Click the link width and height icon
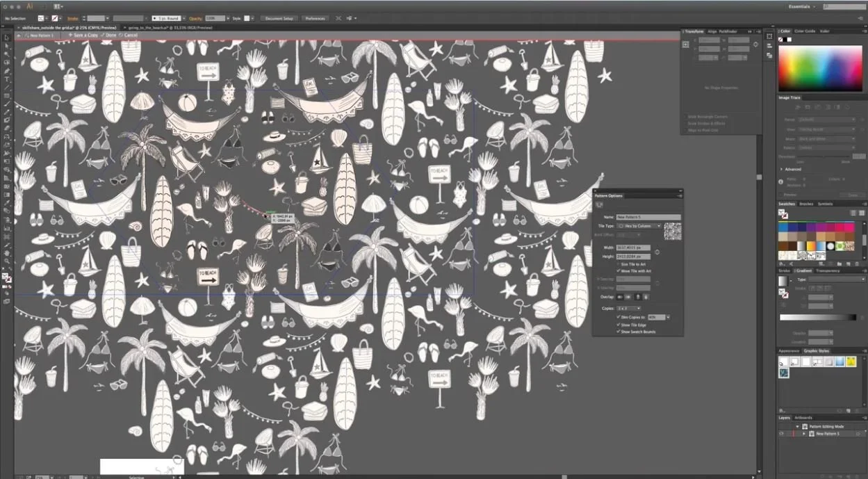This screenshot has width=868, height=479. pos(657,252)
